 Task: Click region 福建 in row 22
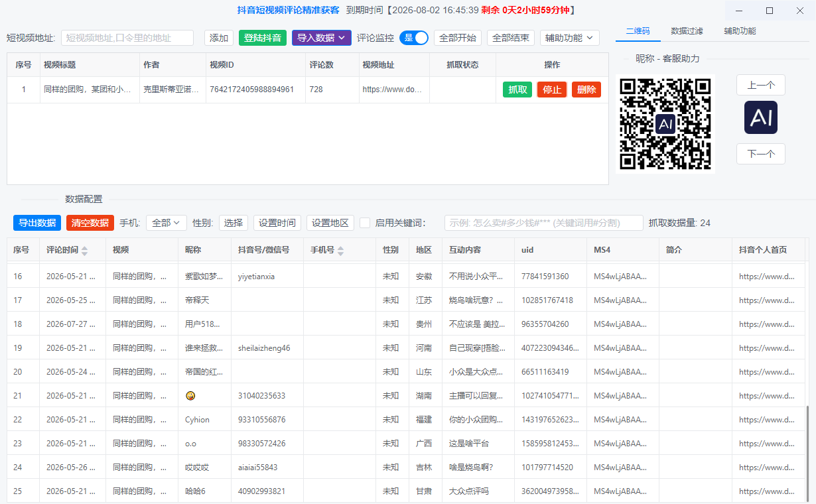point(424,420)
